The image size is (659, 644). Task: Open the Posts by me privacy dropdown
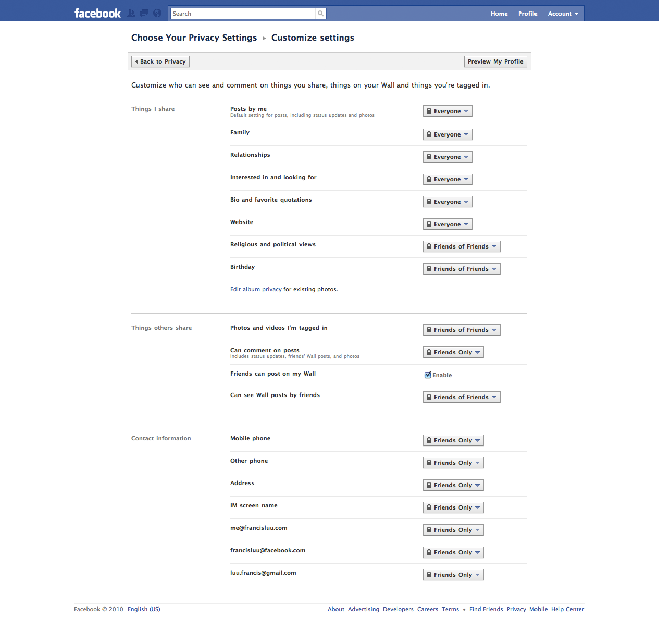[447, 111]
